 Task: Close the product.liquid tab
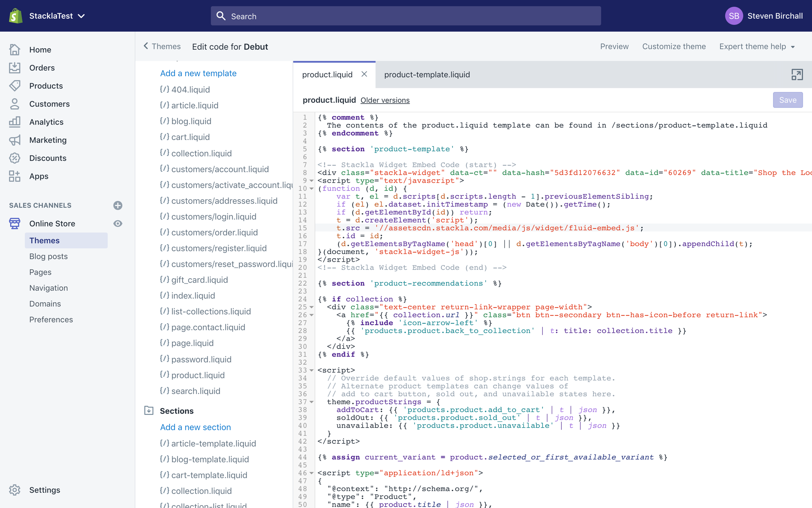tap(364, 74)
